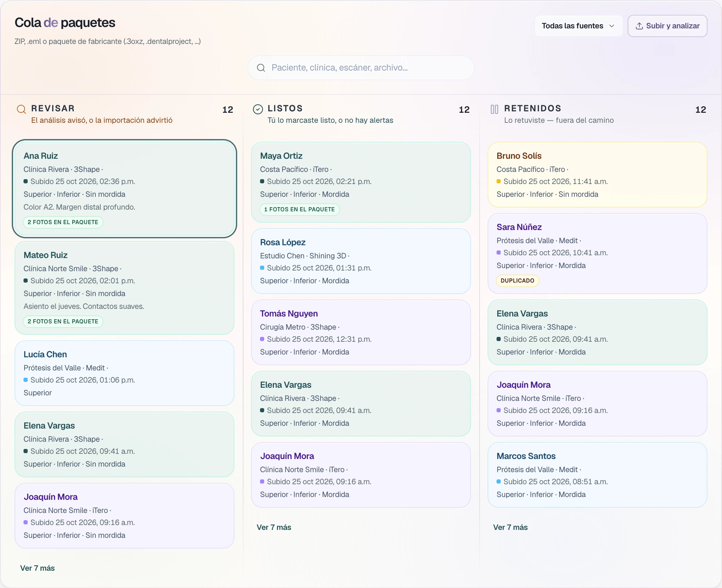Click 1 fotos badge on Maya Ortiz

pos(299,209)
